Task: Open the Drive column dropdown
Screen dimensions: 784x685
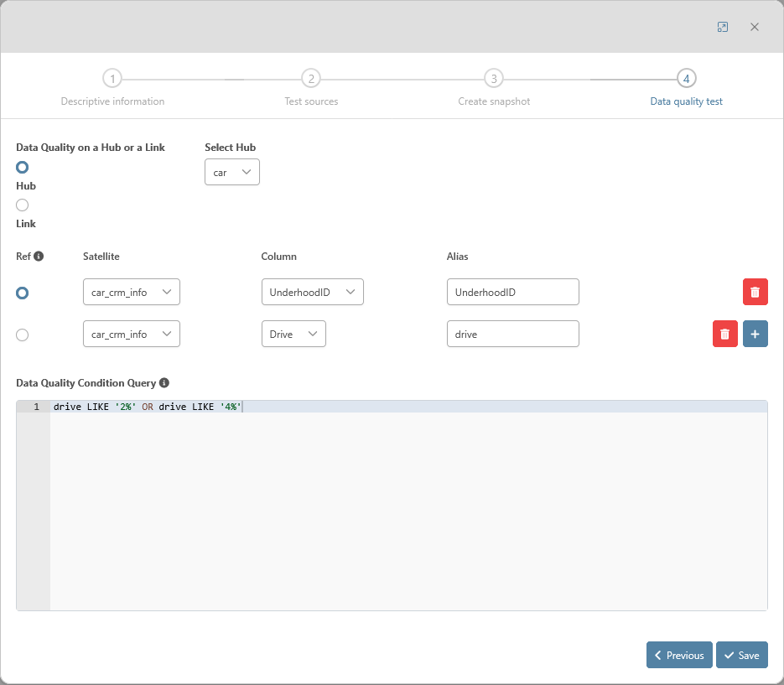Action: [x=293, y=334]
